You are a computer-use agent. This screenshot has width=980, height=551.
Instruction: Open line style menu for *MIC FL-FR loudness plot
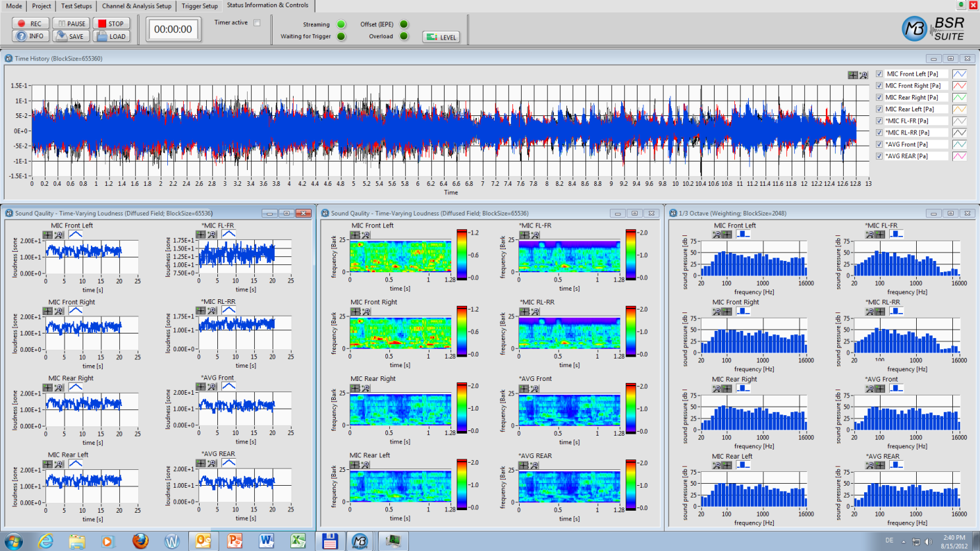coord(229,235)
